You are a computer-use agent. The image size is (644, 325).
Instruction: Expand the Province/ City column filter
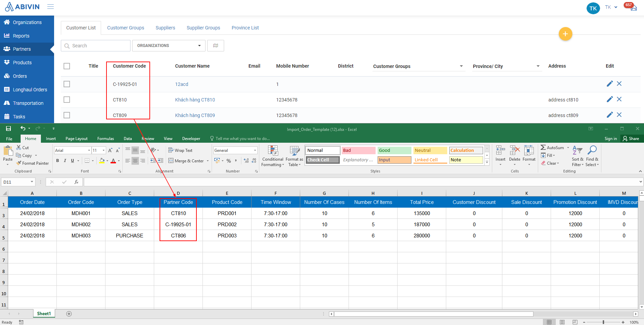tap(538, 66)
